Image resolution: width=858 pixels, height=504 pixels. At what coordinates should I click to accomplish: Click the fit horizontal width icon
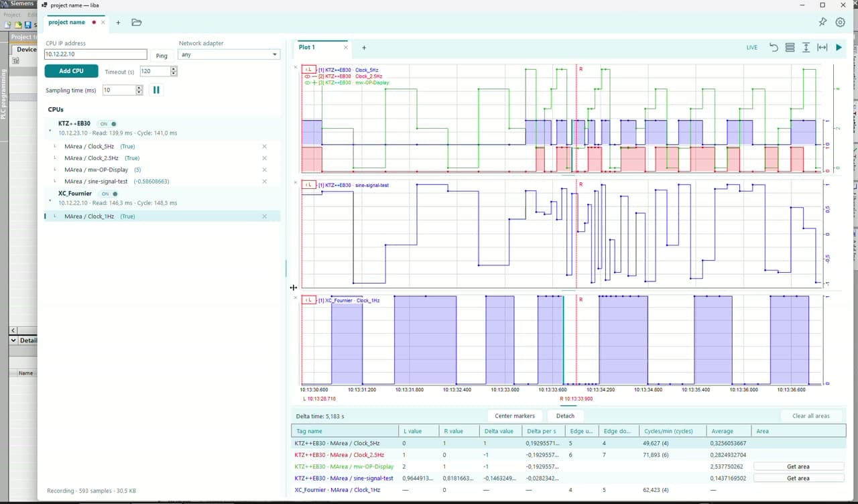point(822,48)
